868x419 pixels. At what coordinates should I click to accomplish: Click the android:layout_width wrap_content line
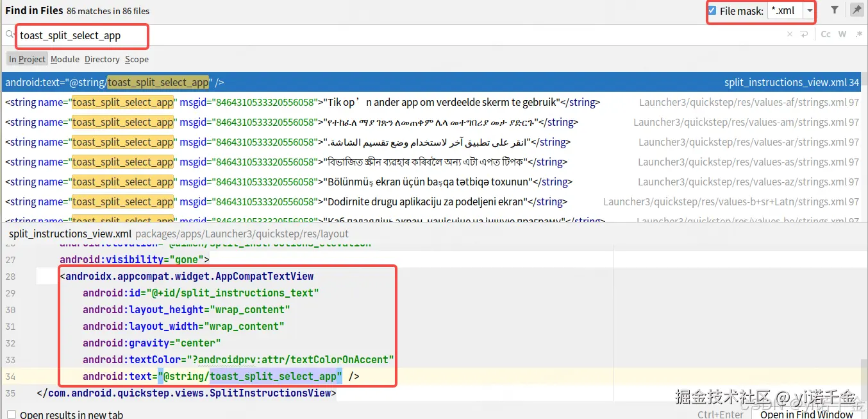[183, 326]
